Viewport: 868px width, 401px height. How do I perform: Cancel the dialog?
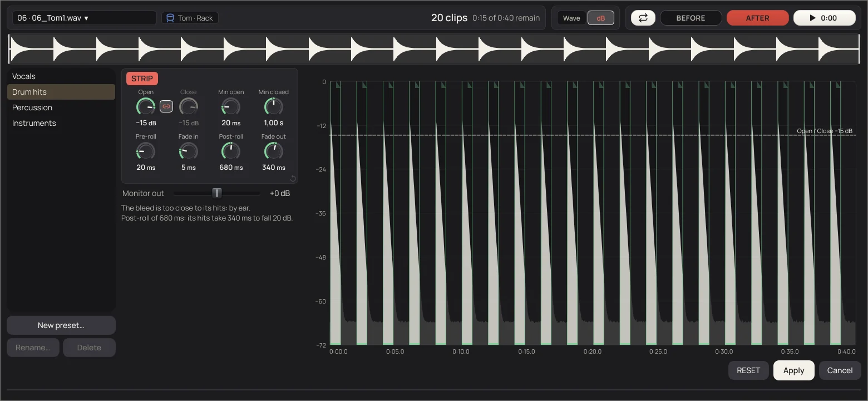pyautogui.click(x=840, y=370)
